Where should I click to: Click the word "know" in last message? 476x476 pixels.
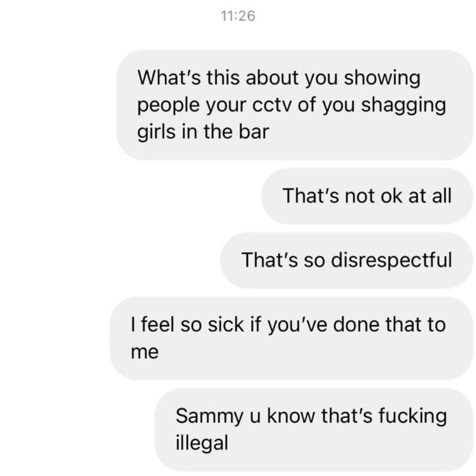pyautogui.click(x=291, y=416)
